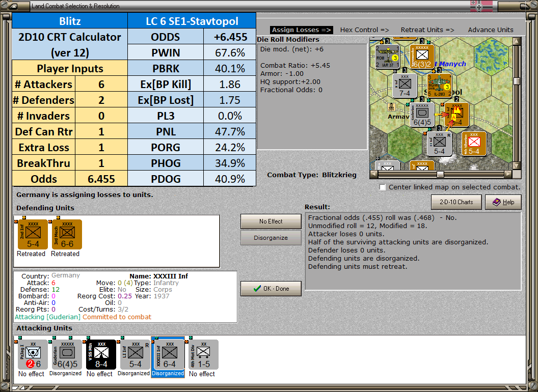Click the map horizontal scrollbar thumb
538x392 pixels.
tap(440, 174)
